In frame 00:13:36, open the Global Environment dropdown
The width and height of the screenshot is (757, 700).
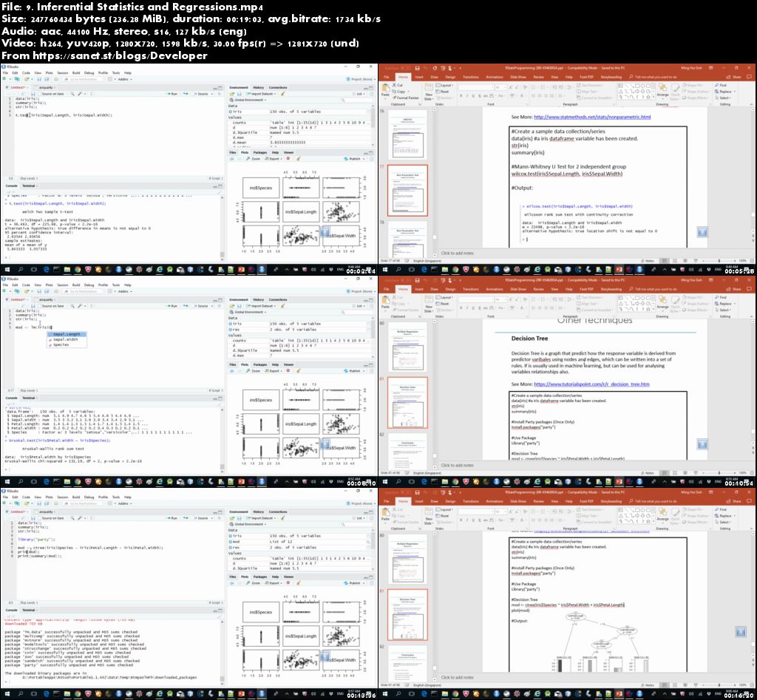click(x=249, y=524)
